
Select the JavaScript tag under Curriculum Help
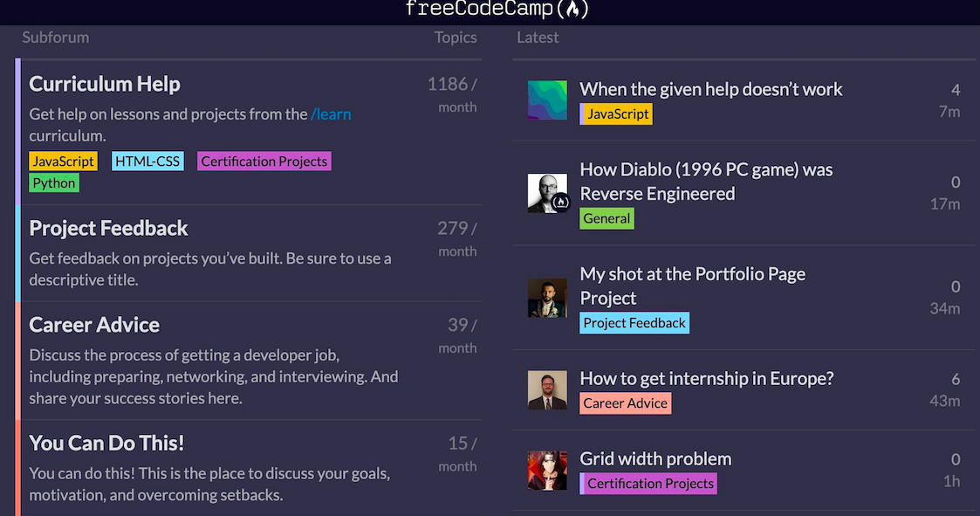click(63, 162)
